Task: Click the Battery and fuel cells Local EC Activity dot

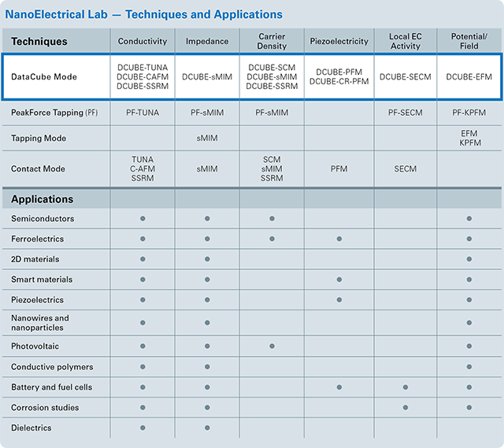Action: pyautogui.click(x=406, y=387)
